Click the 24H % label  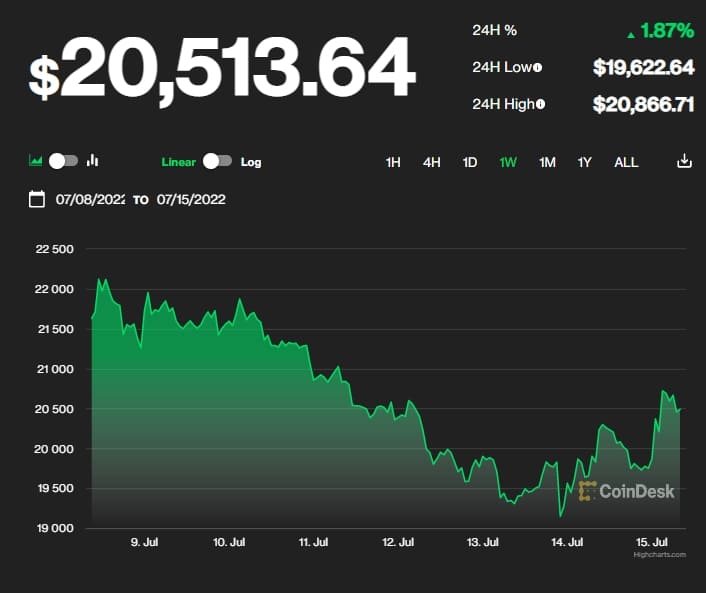(494, 31)
